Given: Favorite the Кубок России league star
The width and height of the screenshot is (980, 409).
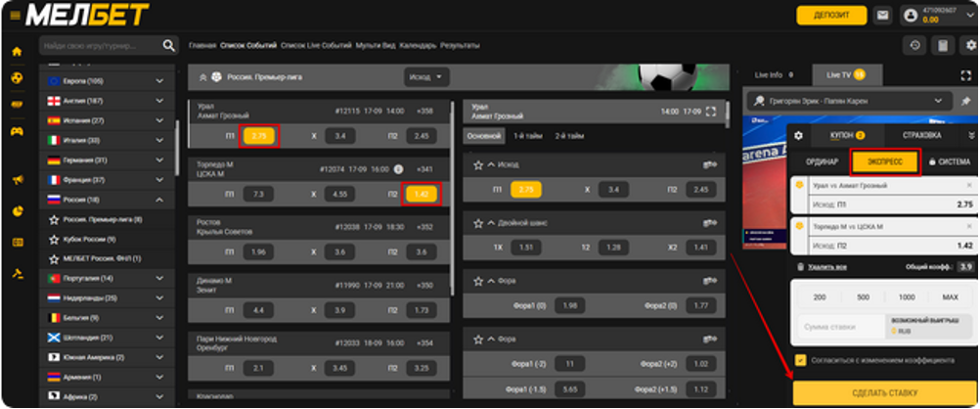Looking at the screenshot, I should pyautogui.click(x=56, y=239).
